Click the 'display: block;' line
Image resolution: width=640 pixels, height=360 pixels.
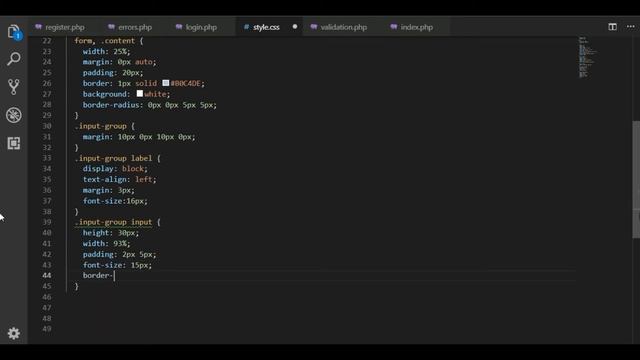[x=115, y=169]
